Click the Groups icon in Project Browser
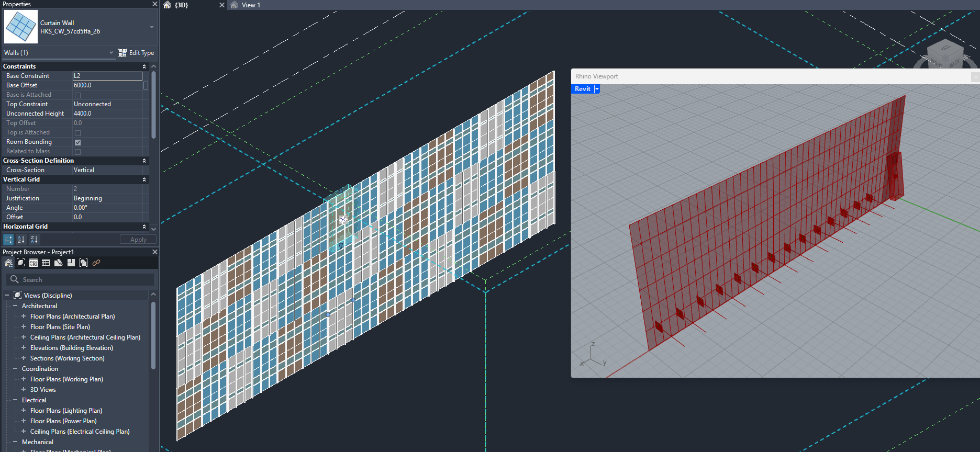 point(84,263)
